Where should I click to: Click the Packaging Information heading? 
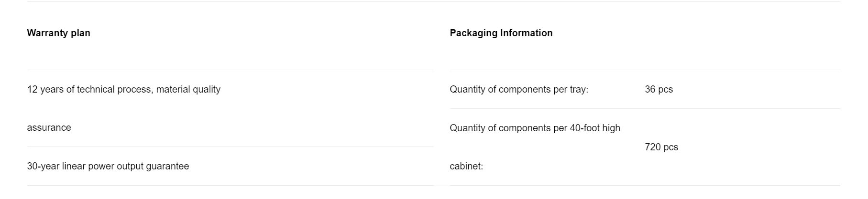click(x=501, y=33)
